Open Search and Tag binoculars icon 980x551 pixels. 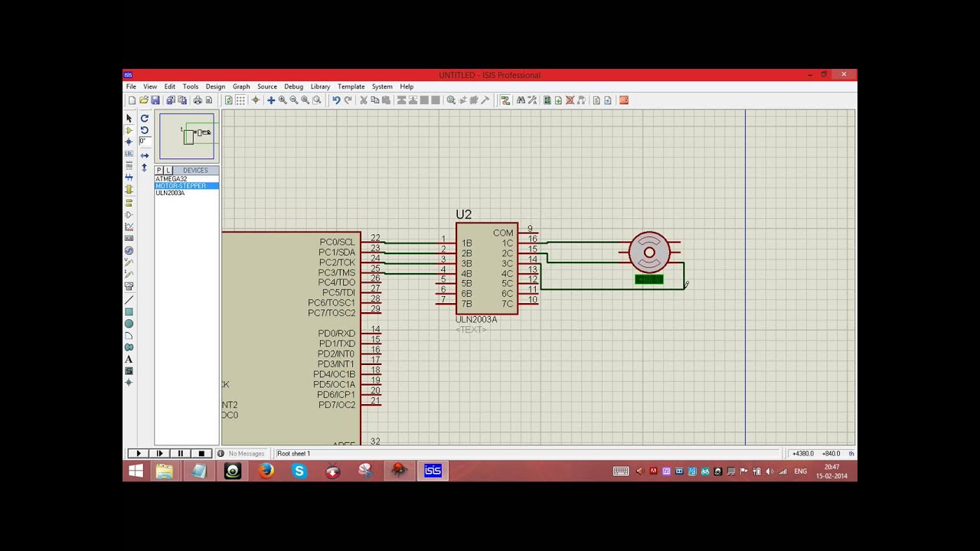pos(521,100)
